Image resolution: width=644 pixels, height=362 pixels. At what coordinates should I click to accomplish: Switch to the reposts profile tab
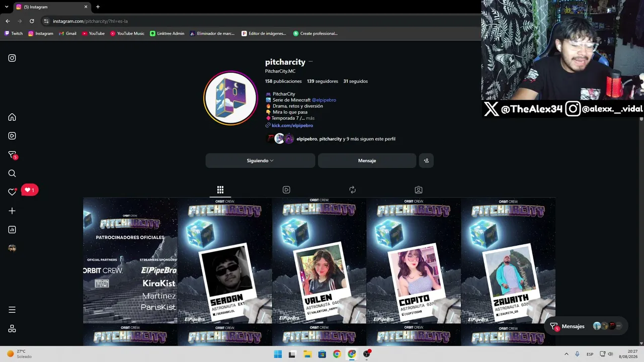pyautogui.click(x=352, y=190)
